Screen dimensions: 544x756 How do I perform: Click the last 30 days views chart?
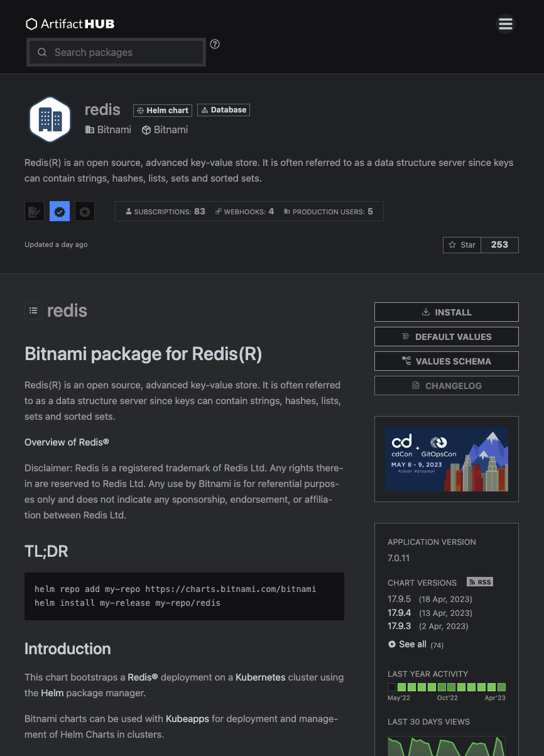pos(447,746)
